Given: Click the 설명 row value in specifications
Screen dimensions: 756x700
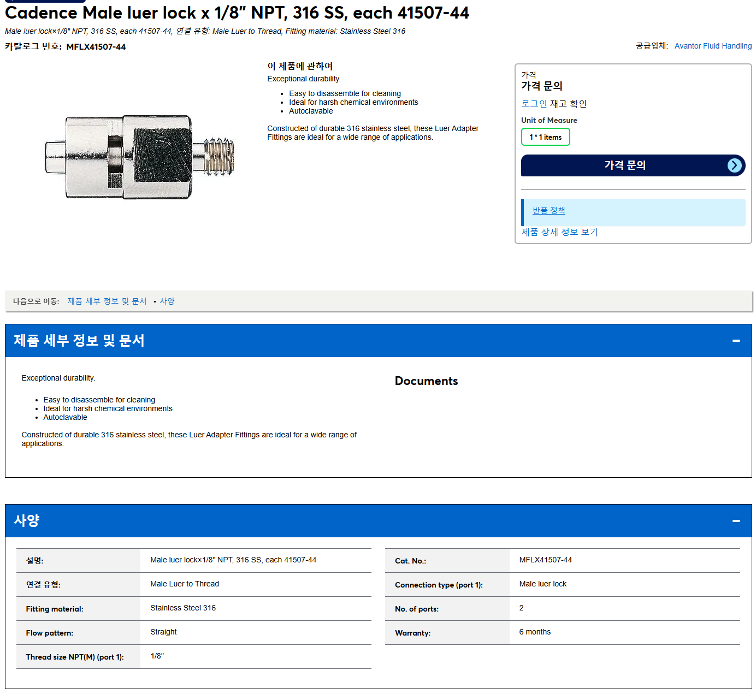Looking at the screenshot, I should (x=233, y=560).
